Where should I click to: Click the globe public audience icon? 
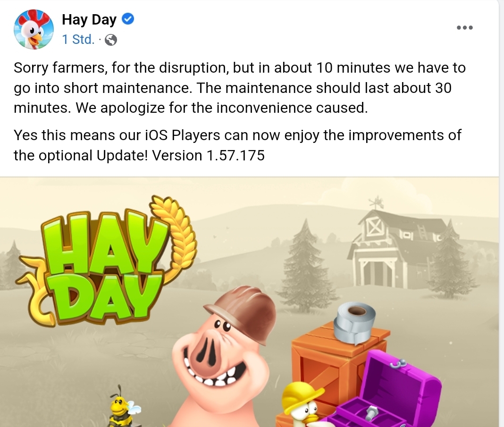click(111, 40)
